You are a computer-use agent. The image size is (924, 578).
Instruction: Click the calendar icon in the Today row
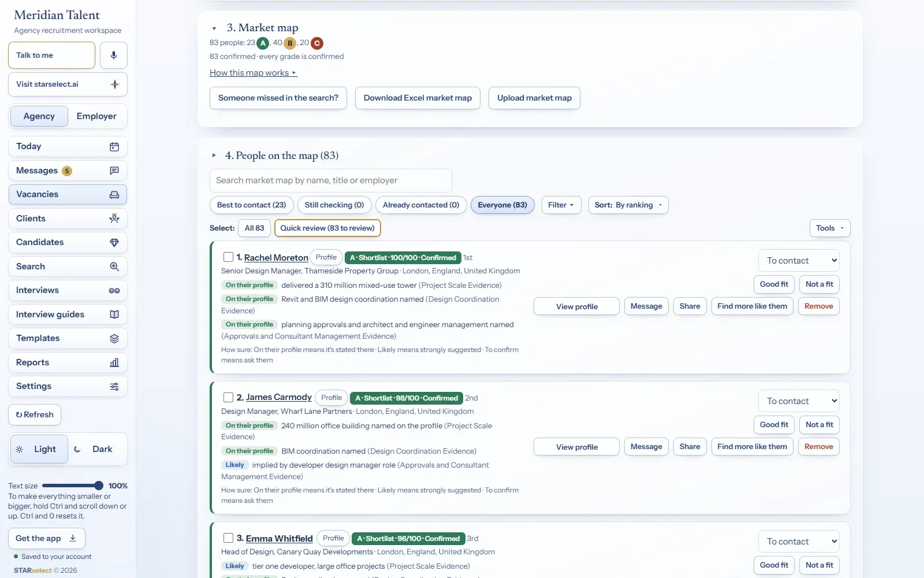114,147
